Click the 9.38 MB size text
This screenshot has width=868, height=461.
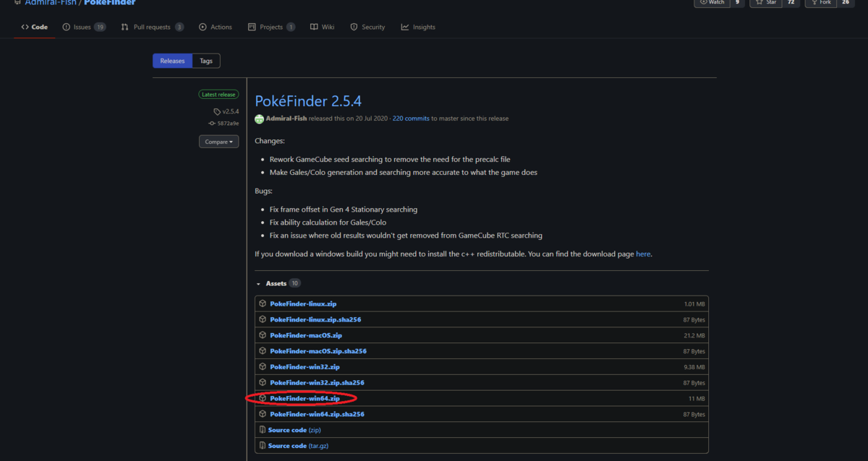coord(694,367)
